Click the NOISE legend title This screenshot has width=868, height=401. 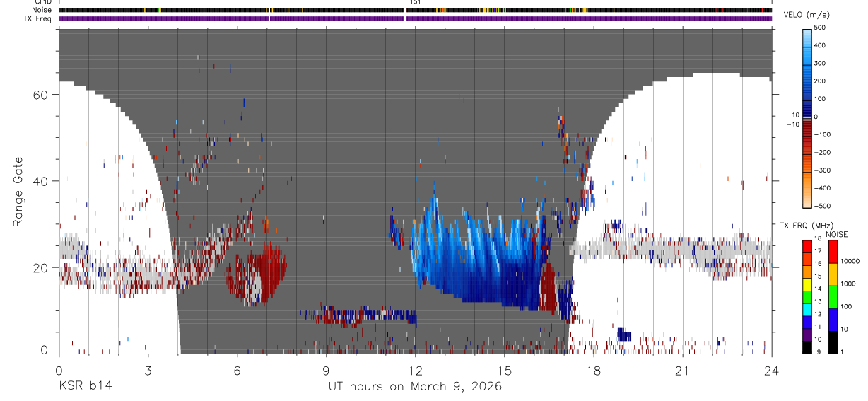(x=837, y=235)
